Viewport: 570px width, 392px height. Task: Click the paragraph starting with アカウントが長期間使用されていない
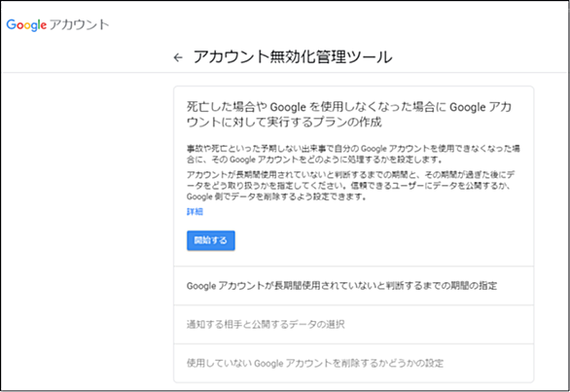click(350, 186)
